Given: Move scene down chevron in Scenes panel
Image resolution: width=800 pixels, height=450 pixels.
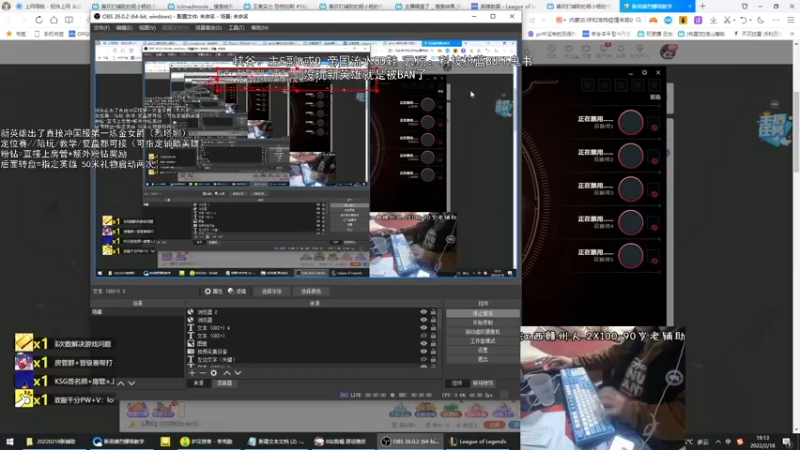Looking at the screenshot, I should point(132,383).
